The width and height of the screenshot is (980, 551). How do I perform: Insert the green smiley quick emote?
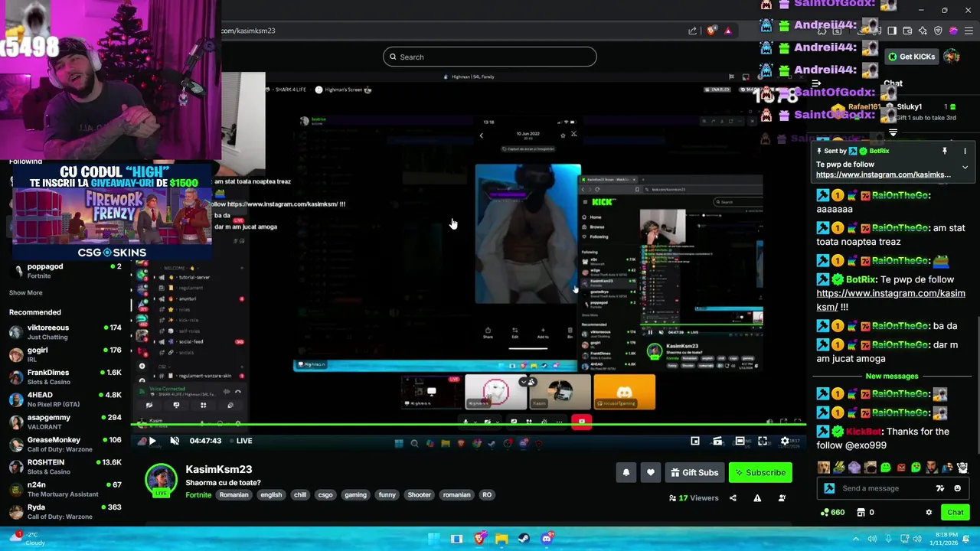[886, 468]
